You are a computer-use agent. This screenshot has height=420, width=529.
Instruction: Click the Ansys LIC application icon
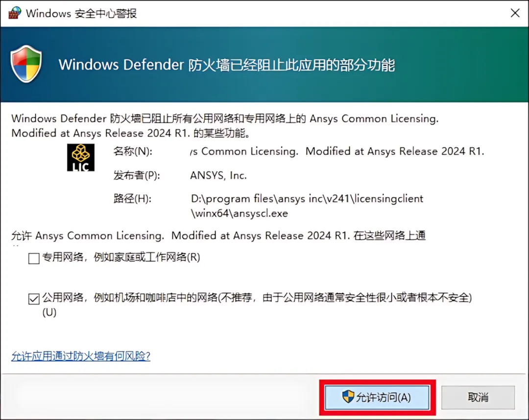coord(81,157)
